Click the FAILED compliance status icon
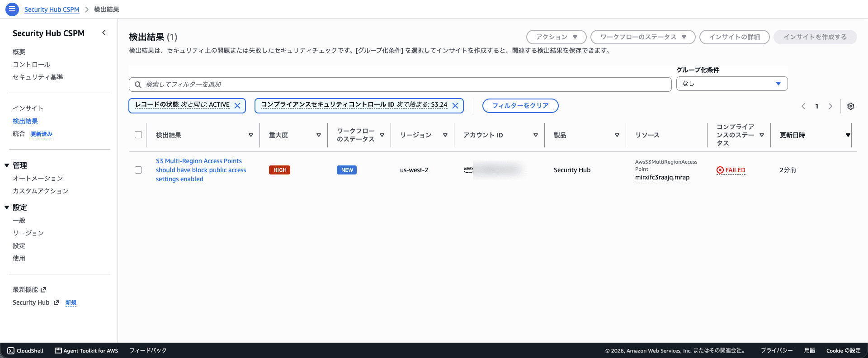The height and width of the screenshot is (358, 868). 720,170
